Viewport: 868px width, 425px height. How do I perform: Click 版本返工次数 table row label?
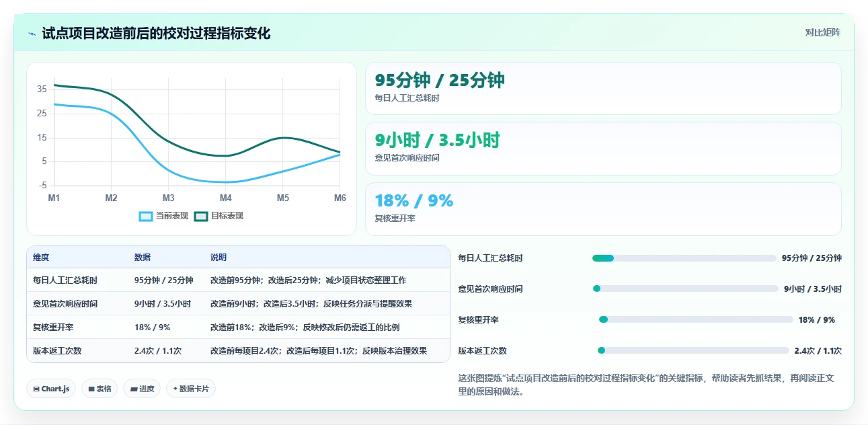[57, 351]
